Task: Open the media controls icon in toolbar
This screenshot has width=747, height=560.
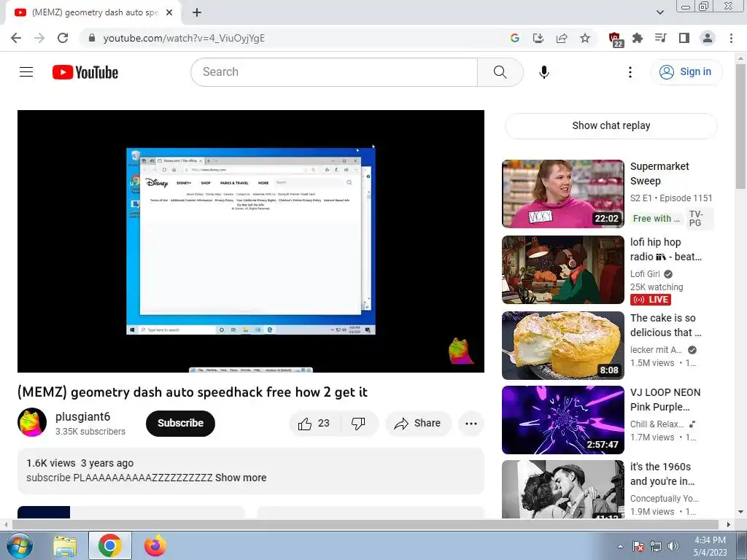Action: 661,38
